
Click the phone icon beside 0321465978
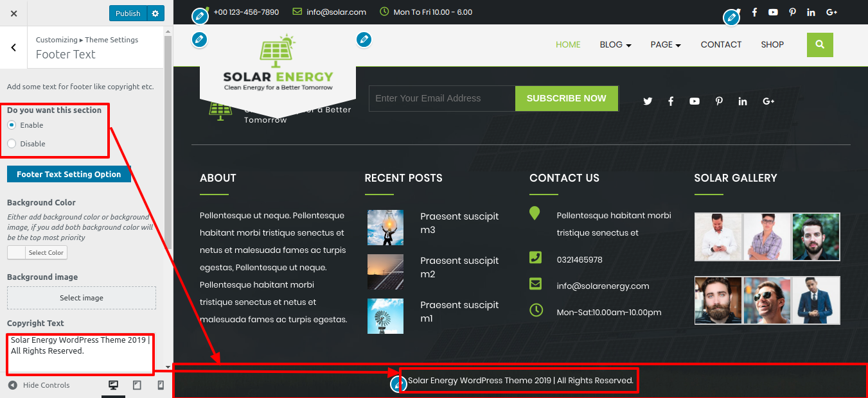[535, 257]
